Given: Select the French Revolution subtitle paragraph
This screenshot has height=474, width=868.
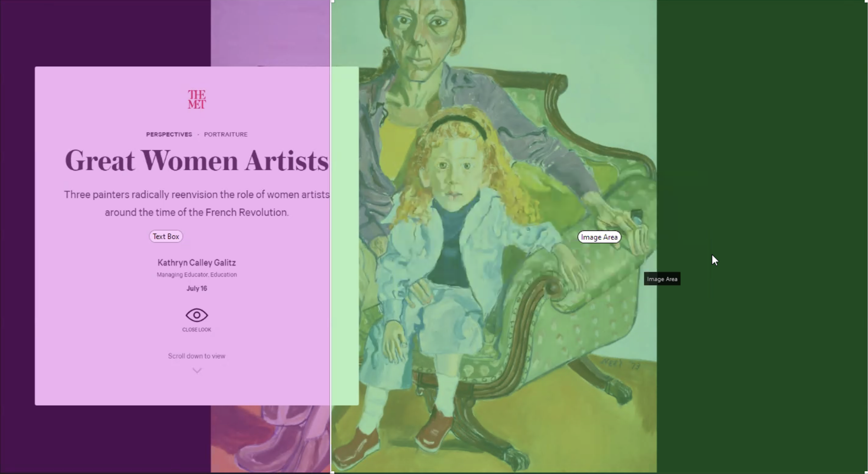Looking at the screenshot, I should pos(197,203).
